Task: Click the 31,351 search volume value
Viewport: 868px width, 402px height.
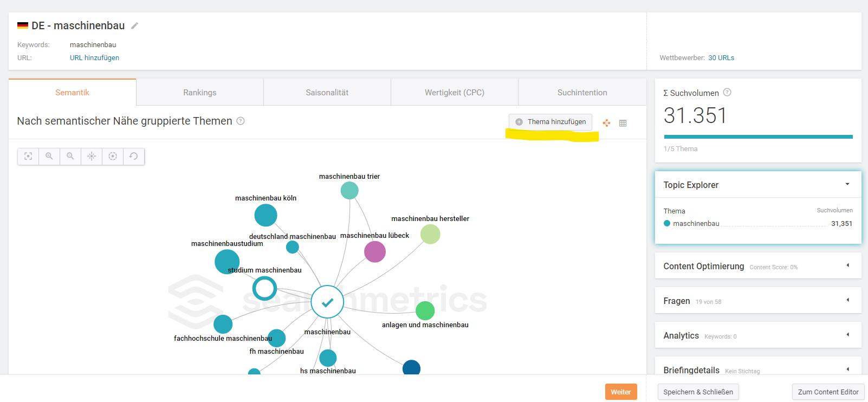Action: coord(841,224)
